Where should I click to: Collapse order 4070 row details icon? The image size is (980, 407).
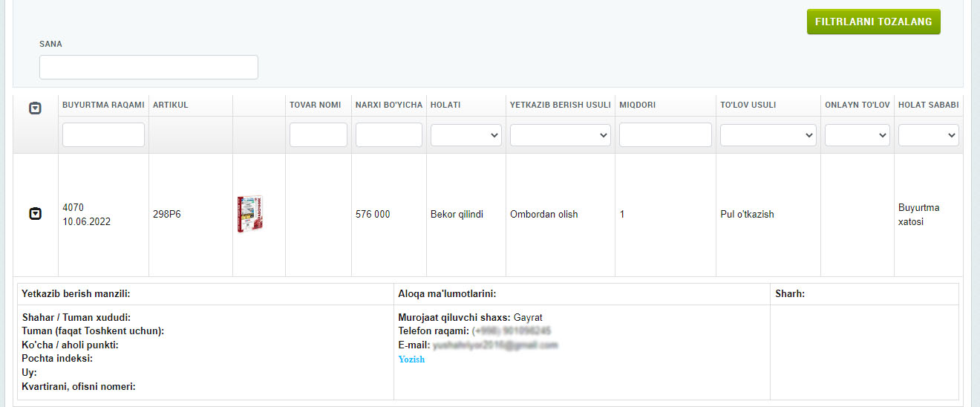(x=35, y=214)
